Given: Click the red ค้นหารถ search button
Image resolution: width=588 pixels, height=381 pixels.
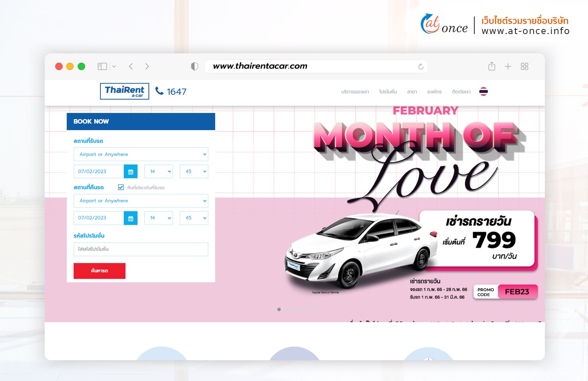Looking at the screenshot, I should [x=100, y=271].
